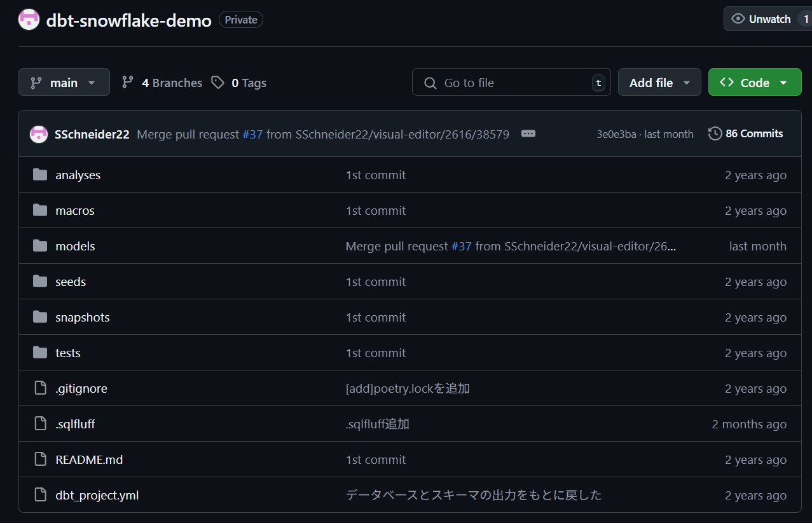This screenshot has width=812, height=523.
Task: Click the README.md file icon
Action: pyautogui.click(x=40, y=459)
